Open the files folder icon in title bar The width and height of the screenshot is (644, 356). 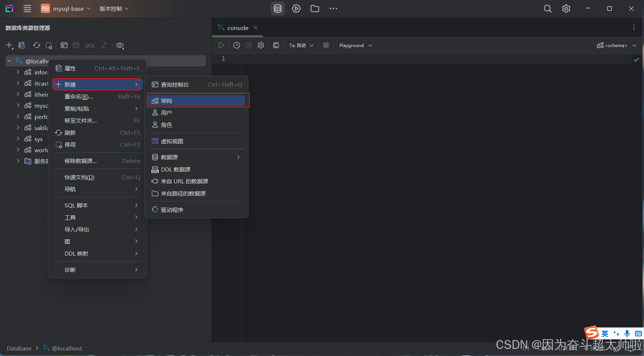point(315,9)
